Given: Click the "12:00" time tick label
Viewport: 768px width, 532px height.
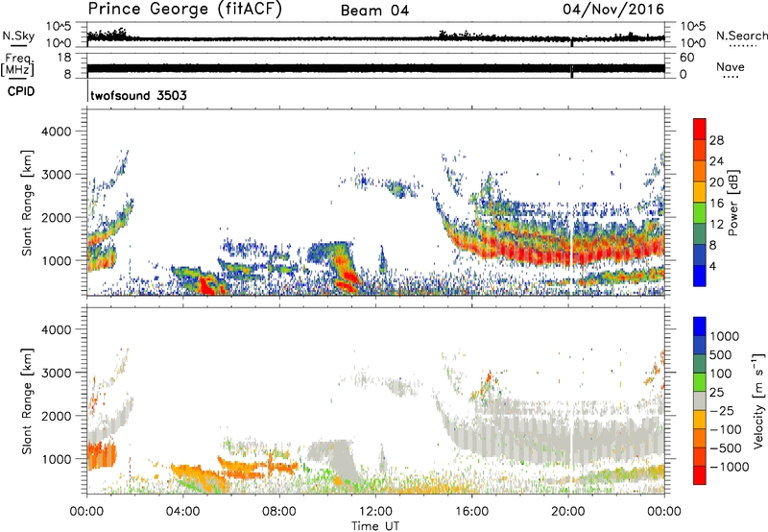Looking at the screenshot, I should click(x=375, y=512).
